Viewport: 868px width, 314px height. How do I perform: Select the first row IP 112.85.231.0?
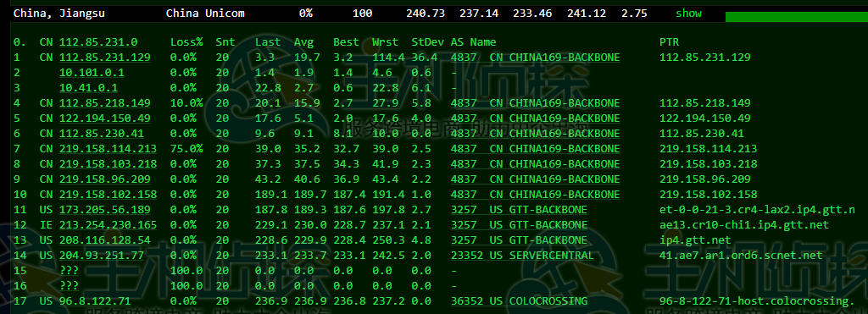[x=98, y=42]
